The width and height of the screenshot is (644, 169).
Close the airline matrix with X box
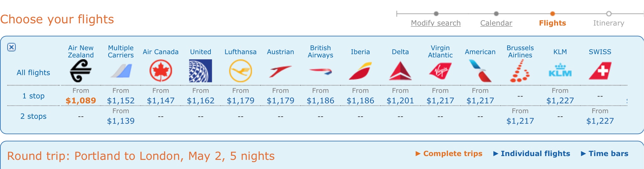[x=12, y=47]
